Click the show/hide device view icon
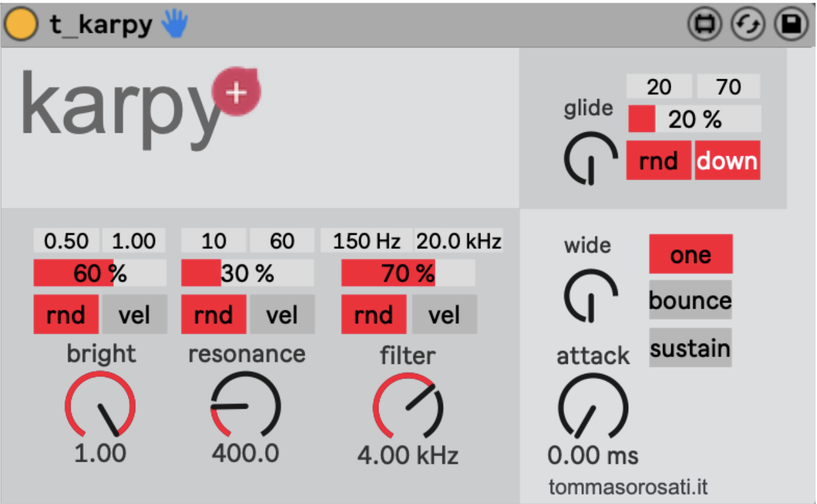 [x=705, y=25]
